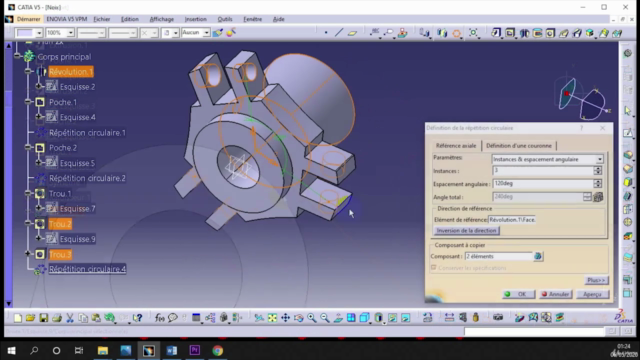Click the Pocket tool icon
Viewport: 640px width, 360px height.
pos(510,33)
